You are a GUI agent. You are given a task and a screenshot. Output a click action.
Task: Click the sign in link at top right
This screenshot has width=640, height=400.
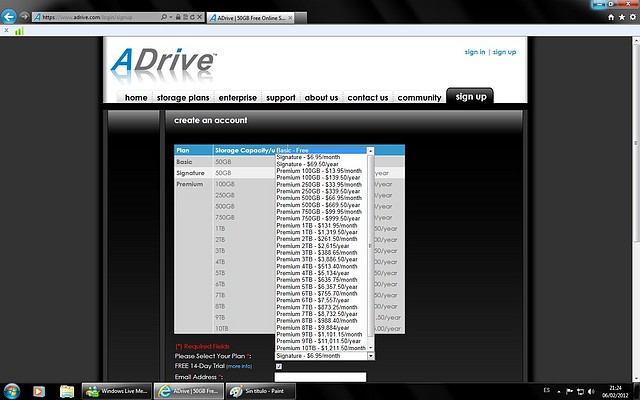(475, 52)
